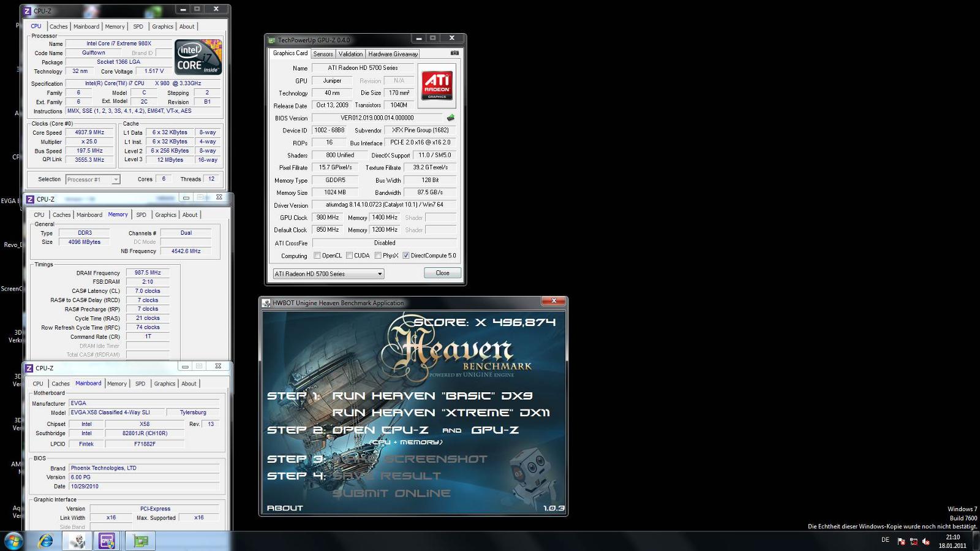Click the NB Frequency 4542.6 MHz value
The width and height of the screenshot is (980, 551).
tap(186, 251)
